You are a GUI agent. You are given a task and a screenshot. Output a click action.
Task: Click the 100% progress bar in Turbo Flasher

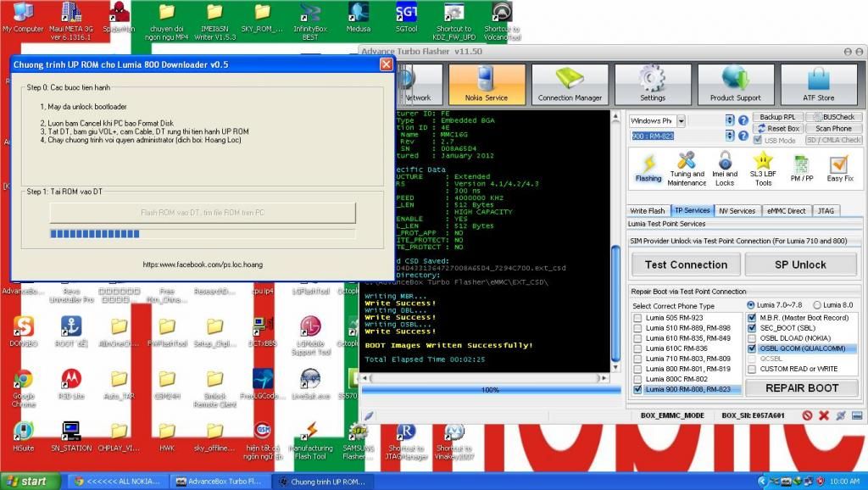(491, 390)
